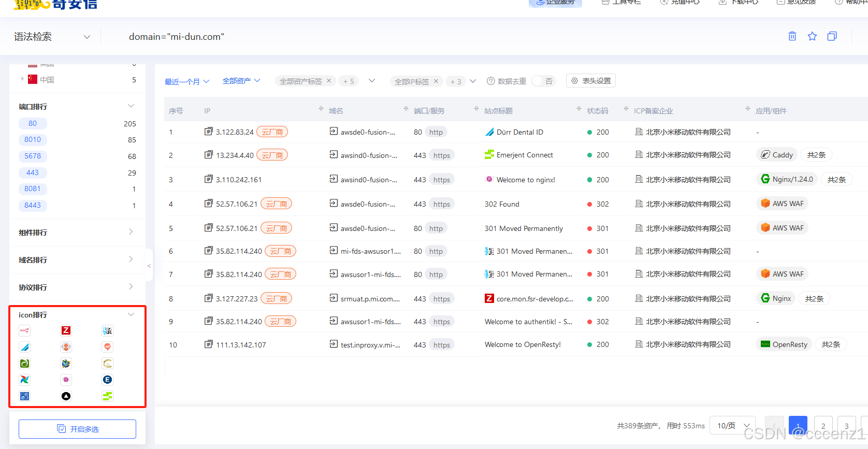Image resolution: width=868 pixels, height=449 pixels.
Task: Filter by the black circle triangle favicon
Action: pos(66,396)
